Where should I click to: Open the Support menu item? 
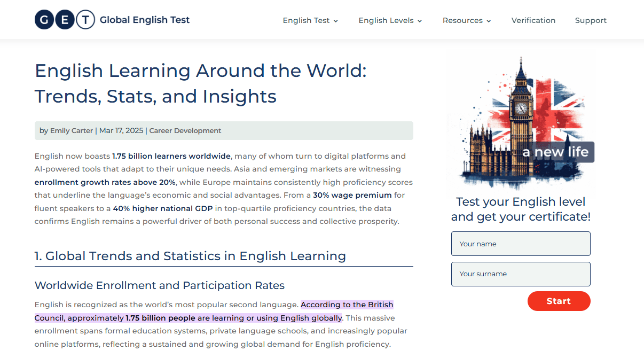(591, 20)
